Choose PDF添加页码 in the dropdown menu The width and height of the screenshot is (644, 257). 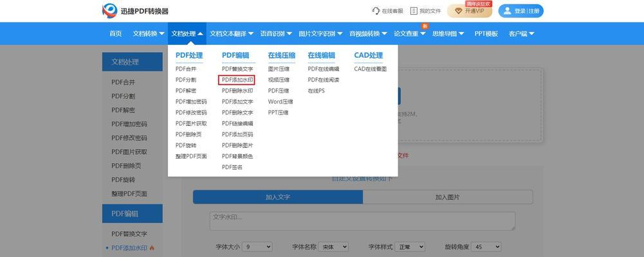237,134
